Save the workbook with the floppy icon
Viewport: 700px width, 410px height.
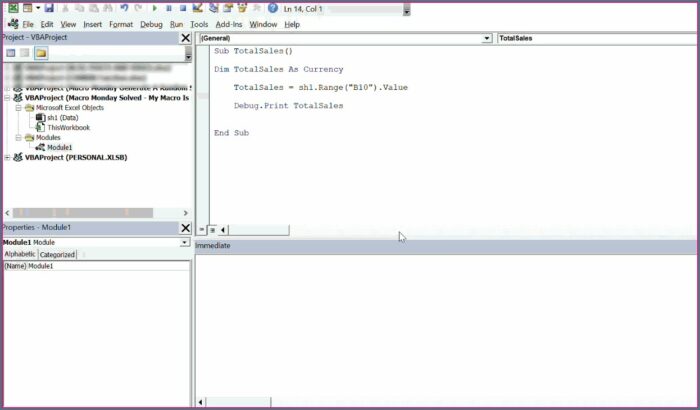tap(49, 8)
